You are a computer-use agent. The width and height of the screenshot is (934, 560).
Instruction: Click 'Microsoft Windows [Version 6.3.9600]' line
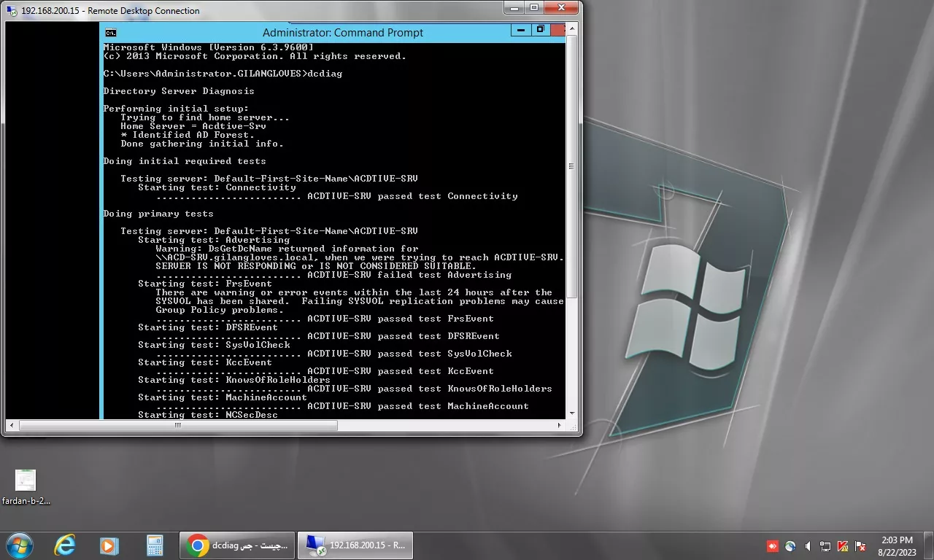(x=208, y=47)
